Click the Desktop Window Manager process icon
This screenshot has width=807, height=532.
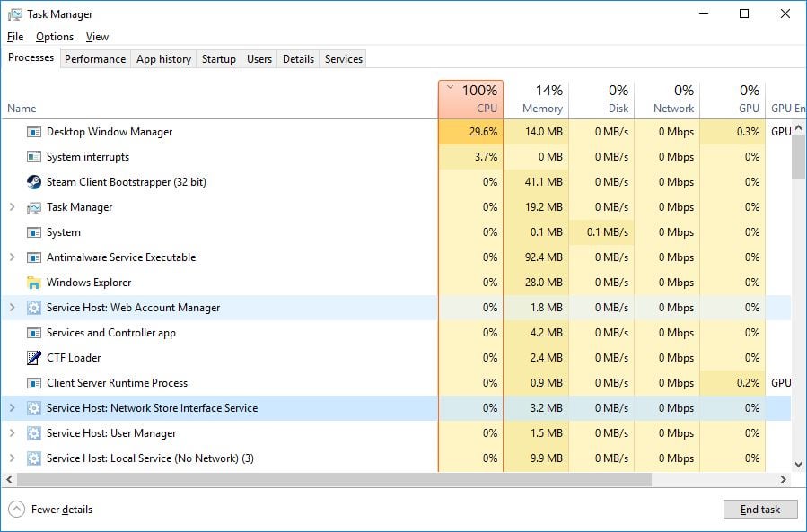tap(34, 132)
